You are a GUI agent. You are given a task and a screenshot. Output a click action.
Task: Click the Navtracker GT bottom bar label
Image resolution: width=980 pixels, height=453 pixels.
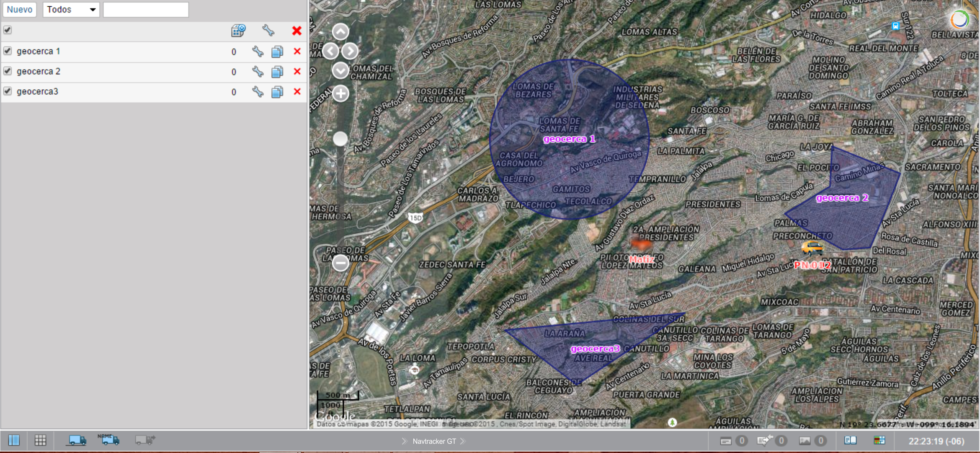coord(434,441)
